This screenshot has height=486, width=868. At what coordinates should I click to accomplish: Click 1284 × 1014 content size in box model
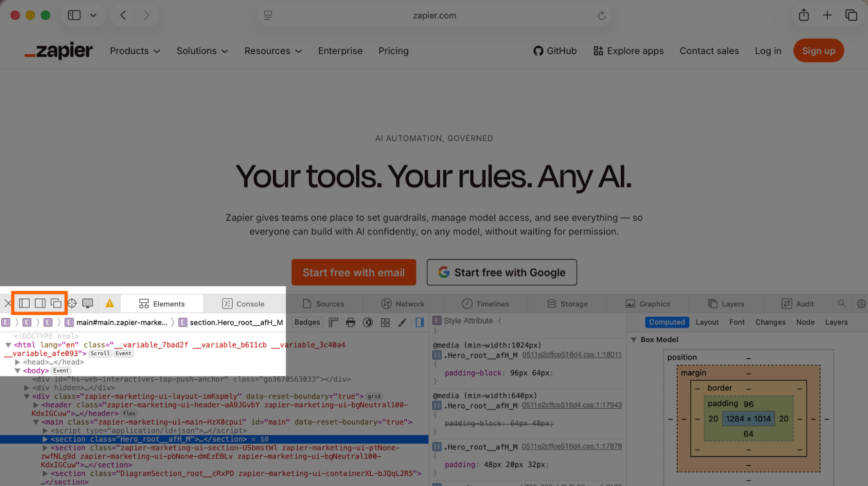[748, 419]
